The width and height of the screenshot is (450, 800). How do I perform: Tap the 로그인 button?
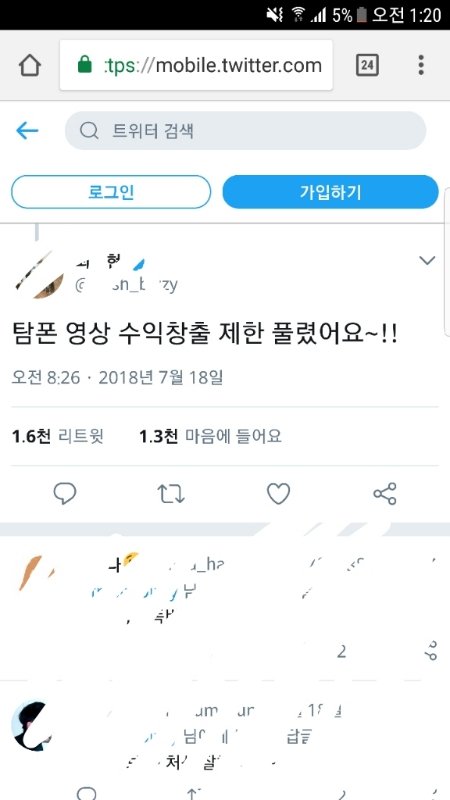pyautogui.click(x=111, y=192)
